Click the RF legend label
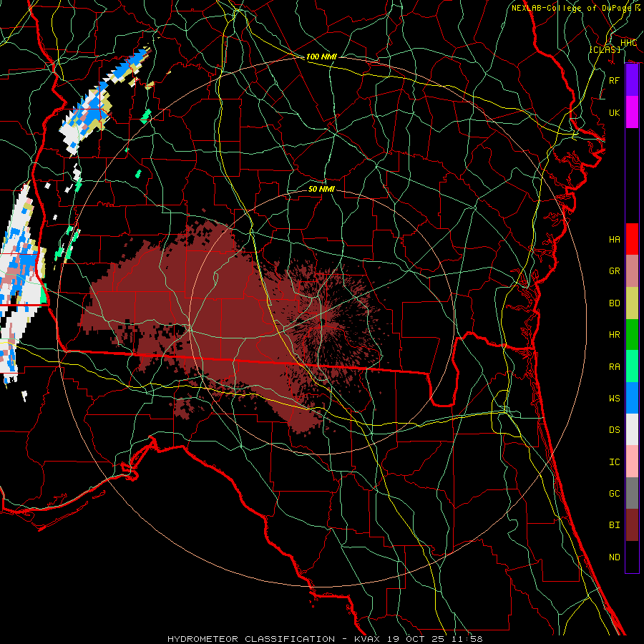This screenshot has height=644, width=644. (614, 80)
